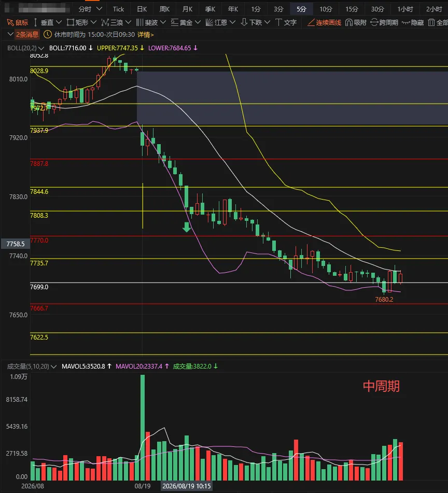Click the 2026/08/19 10:15 time marker
The width and height of the screenshot is (448, 493).
pos(187,486)
